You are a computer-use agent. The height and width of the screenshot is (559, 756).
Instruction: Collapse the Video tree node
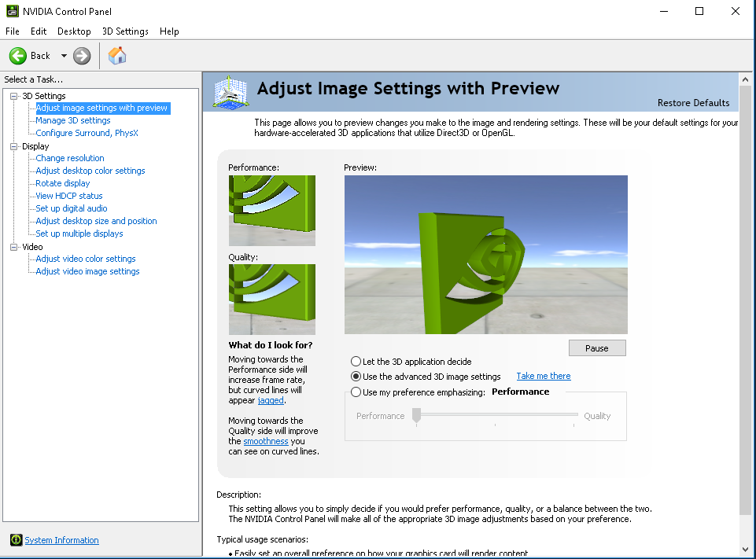[x=13, y=247]
